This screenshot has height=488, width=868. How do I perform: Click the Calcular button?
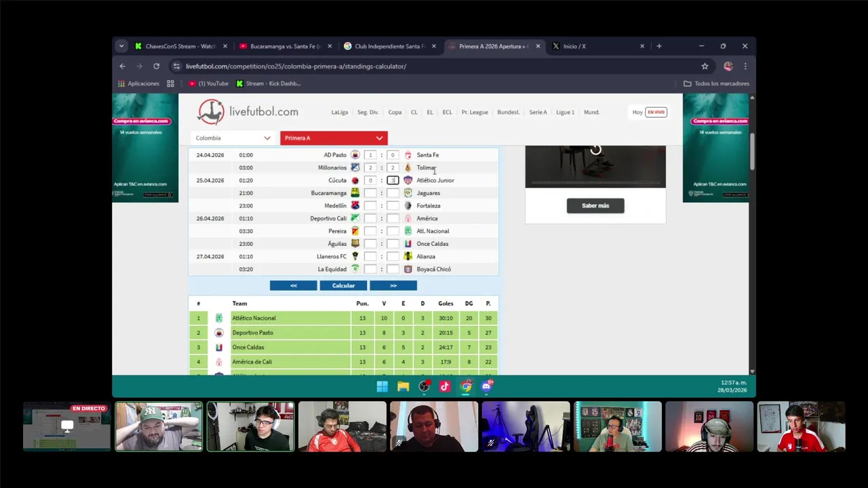click(x=343, y=285)
